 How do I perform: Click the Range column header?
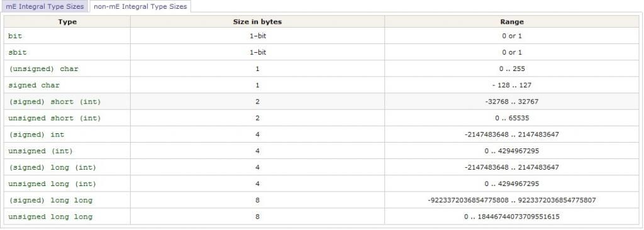pos(512,22)
